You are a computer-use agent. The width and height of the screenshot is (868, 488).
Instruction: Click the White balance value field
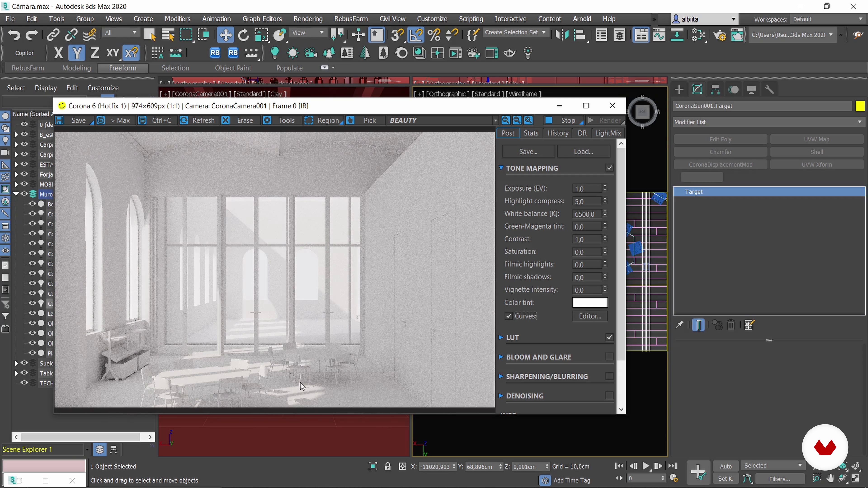point(587,214)
